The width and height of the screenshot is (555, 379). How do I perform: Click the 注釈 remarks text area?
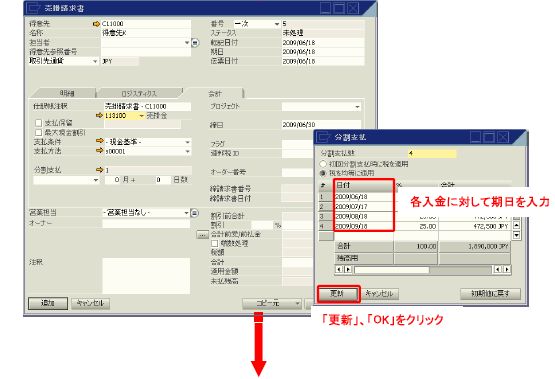click(146, 276)
